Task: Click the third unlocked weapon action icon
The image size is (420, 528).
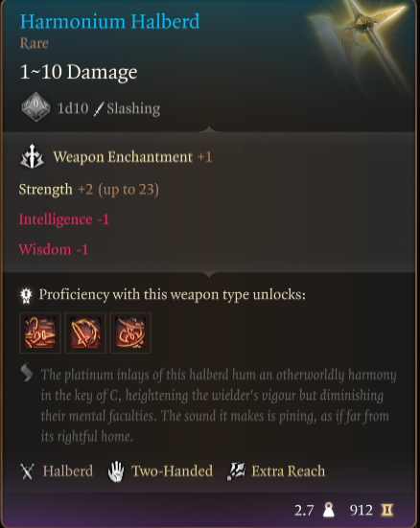Action: 130,333
